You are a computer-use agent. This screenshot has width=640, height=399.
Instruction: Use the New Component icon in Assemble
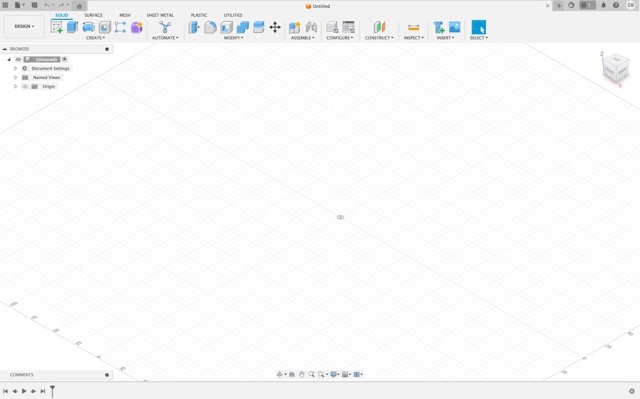pyautogui.click(x=294, y=27)
